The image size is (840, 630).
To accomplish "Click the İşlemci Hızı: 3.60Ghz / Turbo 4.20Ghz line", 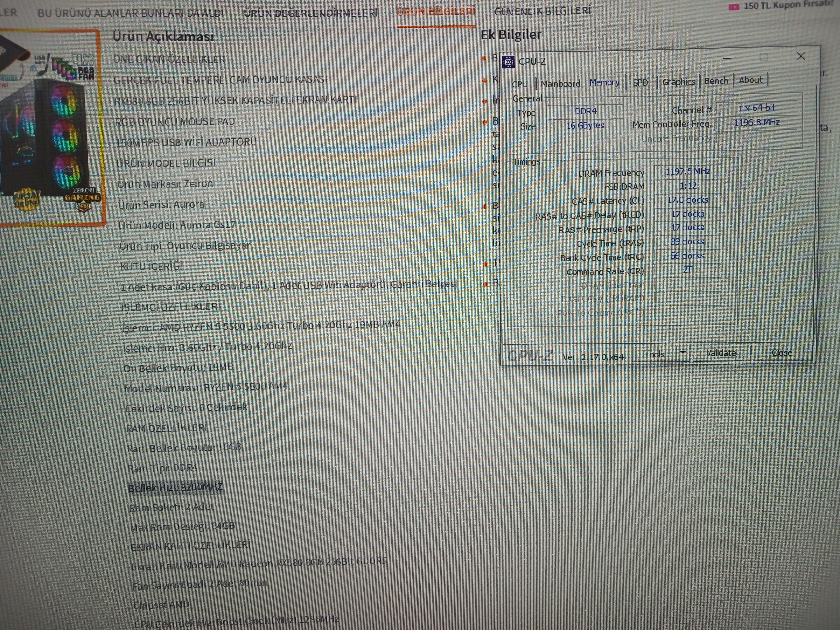I will 207,347.
